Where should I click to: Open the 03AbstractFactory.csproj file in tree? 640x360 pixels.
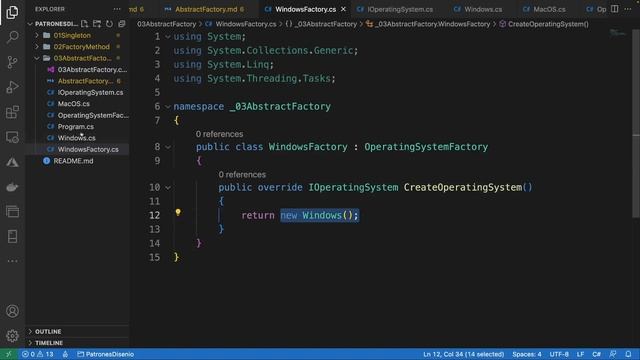tap(92, 69)
